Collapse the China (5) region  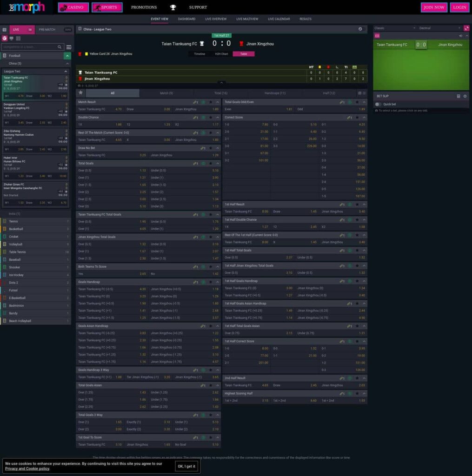pos(67,64)
